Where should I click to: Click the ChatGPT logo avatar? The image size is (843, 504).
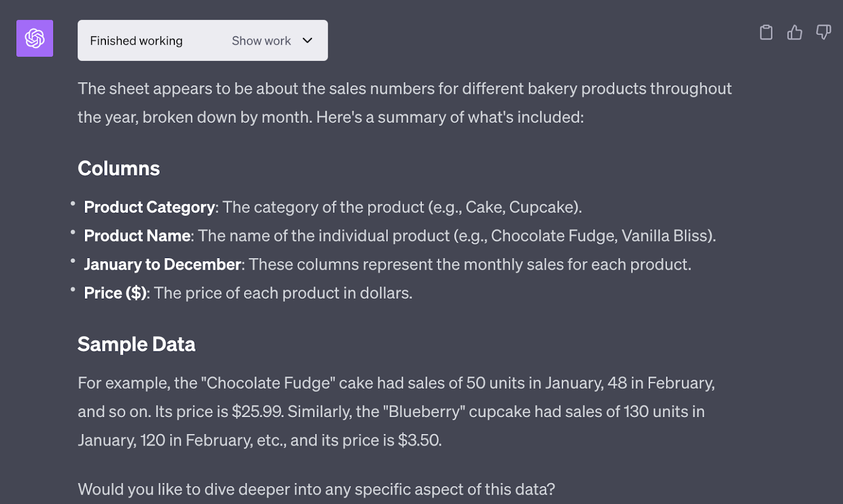(35, 38)
